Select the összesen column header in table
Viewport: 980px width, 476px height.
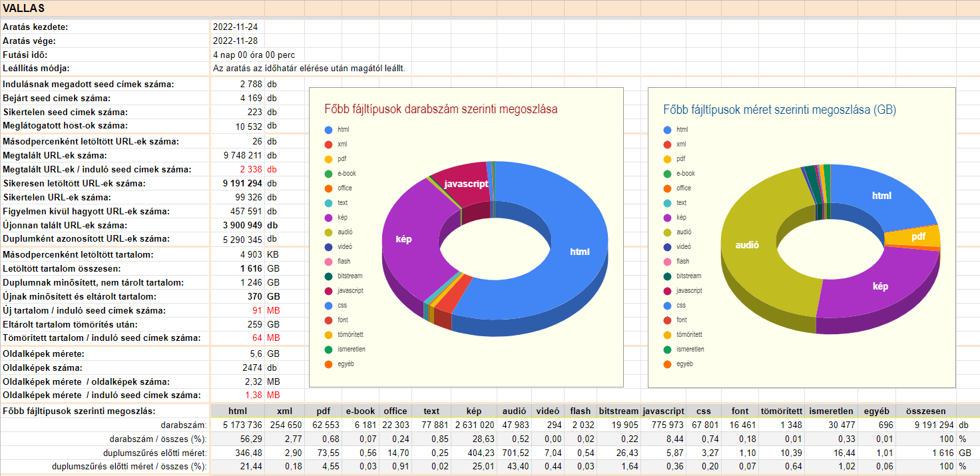coord(925,411)
